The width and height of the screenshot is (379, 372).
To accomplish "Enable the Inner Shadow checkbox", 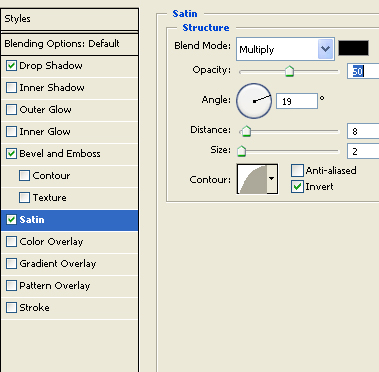I will (11, 88).
